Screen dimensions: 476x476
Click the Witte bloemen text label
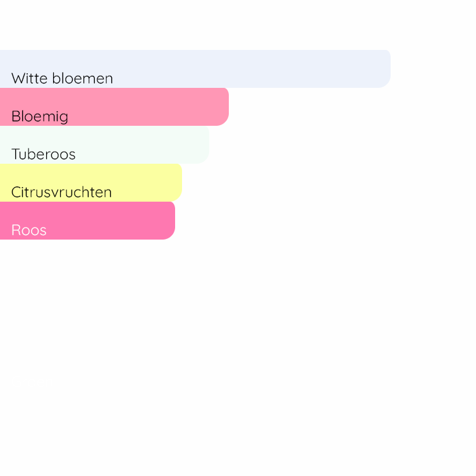click(x=62, y=78)
